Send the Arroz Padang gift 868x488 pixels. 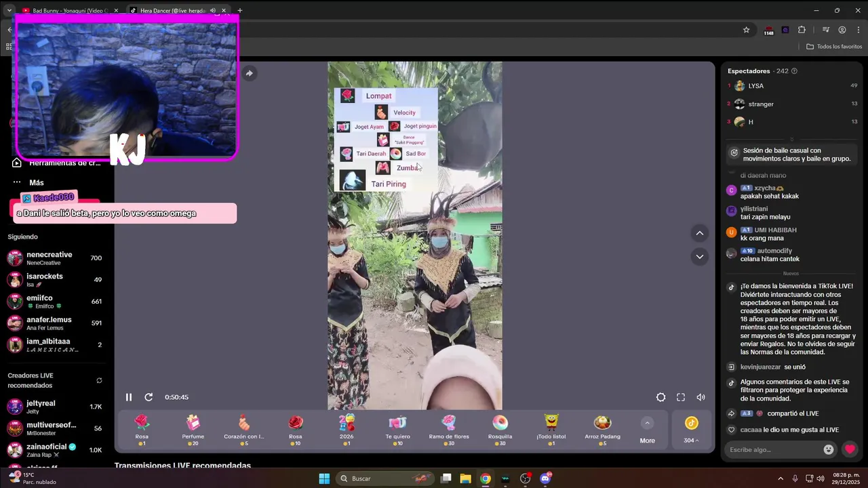coord(602,430)
